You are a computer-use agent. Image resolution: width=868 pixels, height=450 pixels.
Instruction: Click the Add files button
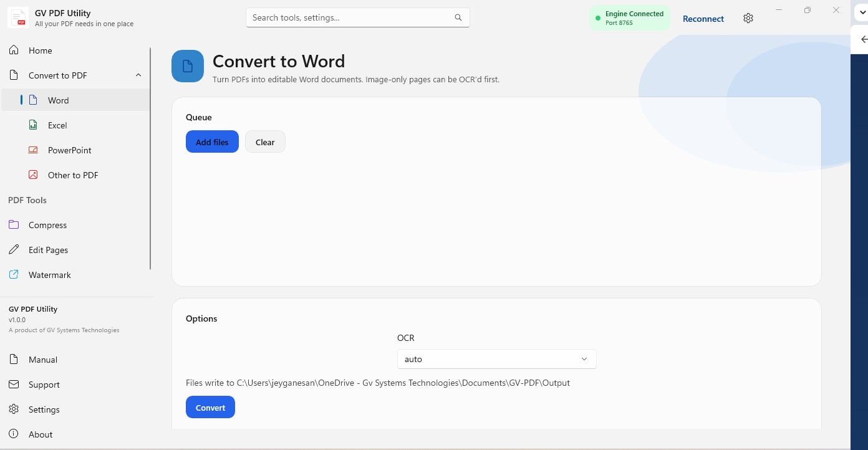pyautogui.click(x=212, y=142)
